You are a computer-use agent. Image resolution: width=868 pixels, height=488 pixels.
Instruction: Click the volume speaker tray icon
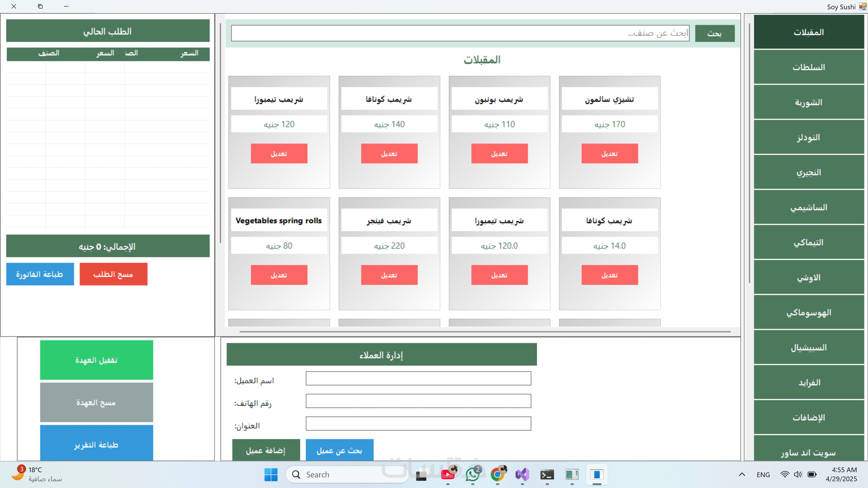pos(797,474)
